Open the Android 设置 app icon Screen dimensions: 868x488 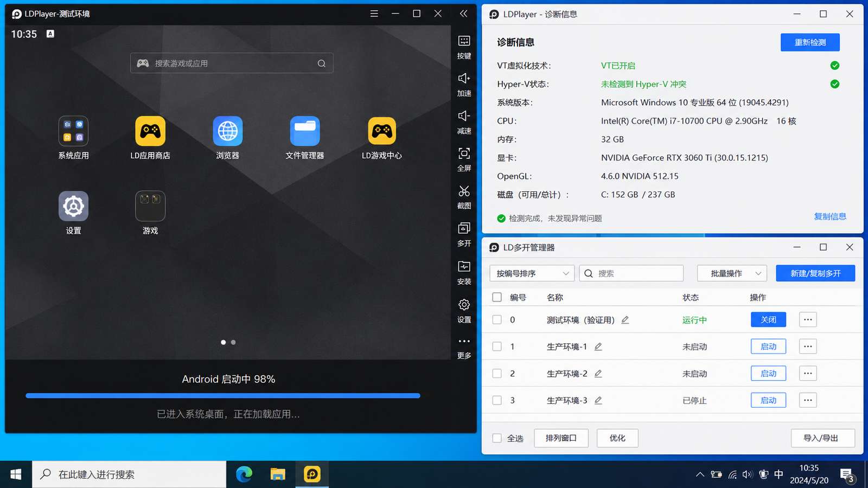pos(73,213)
